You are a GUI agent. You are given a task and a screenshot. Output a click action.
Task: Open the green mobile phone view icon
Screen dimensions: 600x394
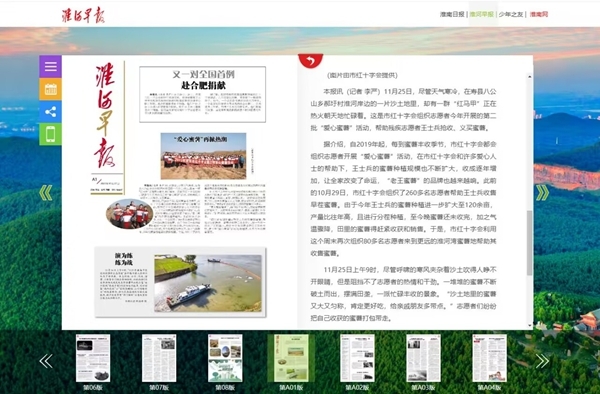(50, 134)
